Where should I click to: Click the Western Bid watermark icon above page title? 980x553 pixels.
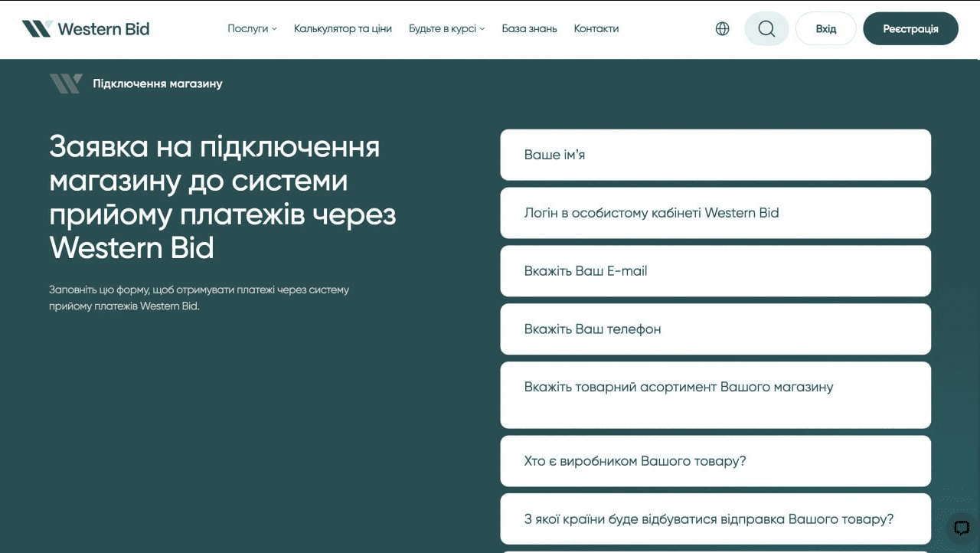click(65, 83)
